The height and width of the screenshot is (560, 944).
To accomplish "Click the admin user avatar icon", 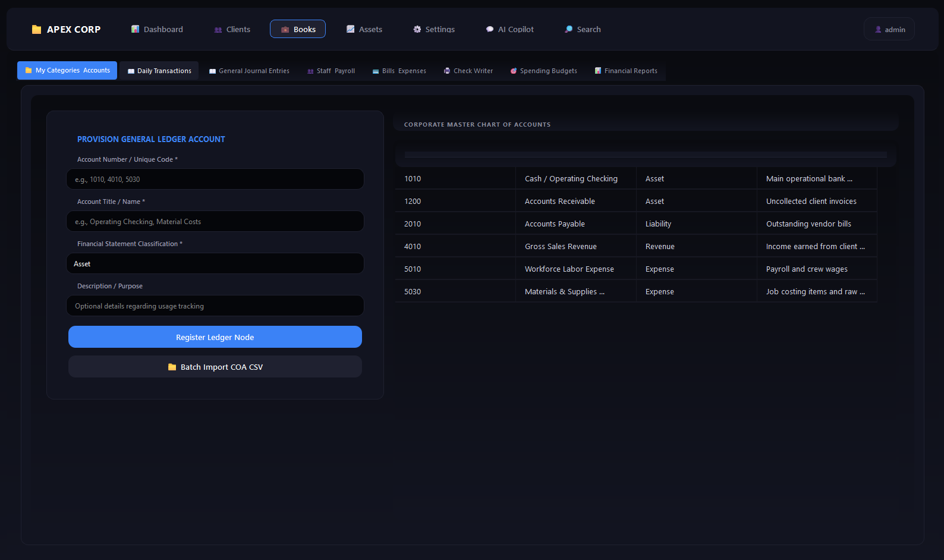I will click(879, 30).
